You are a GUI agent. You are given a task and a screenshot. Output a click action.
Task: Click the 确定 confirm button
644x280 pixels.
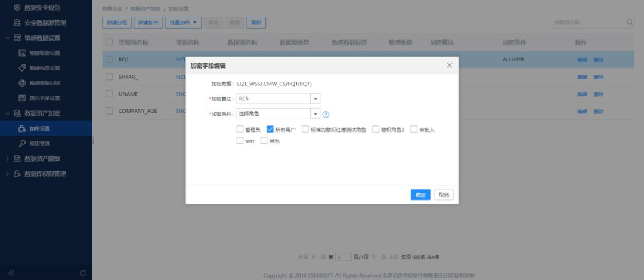pyautogui.click(x=420, y=195)
